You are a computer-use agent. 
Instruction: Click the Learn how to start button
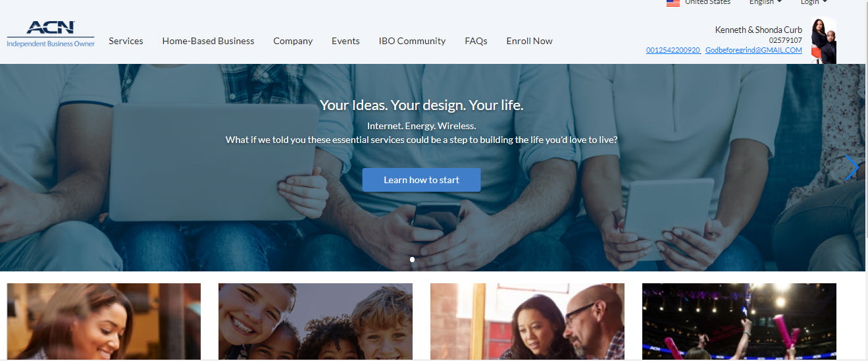pyautogui.click(x=421, y=180)
